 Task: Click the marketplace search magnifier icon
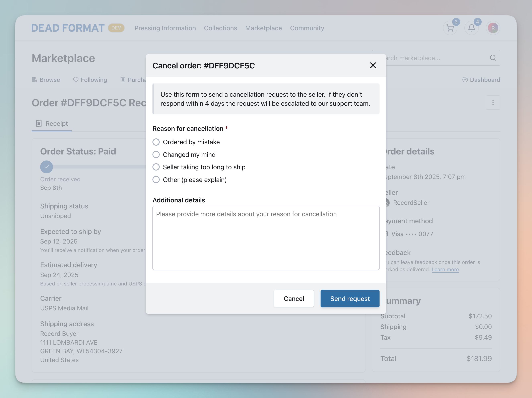point(493,58)
